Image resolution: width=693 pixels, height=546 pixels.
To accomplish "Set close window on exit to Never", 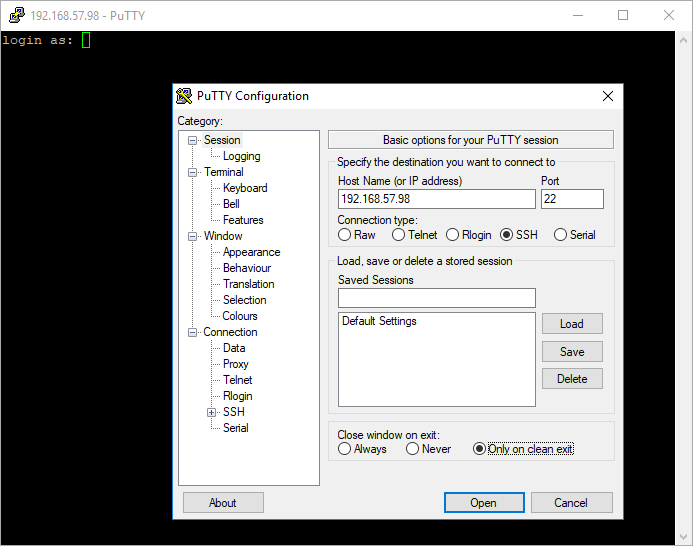I will click(x=428, y=449).
